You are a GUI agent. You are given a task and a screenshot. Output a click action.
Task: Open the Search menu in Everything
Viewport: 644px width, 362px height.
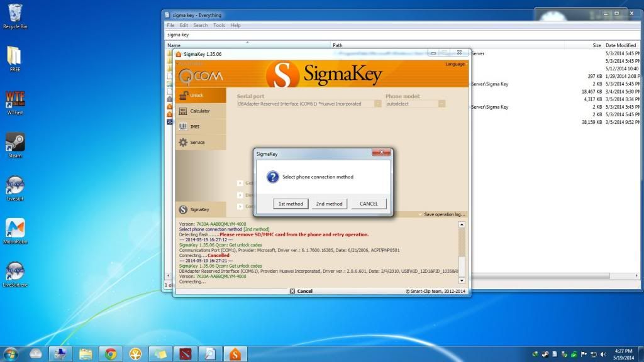point(201,25)
